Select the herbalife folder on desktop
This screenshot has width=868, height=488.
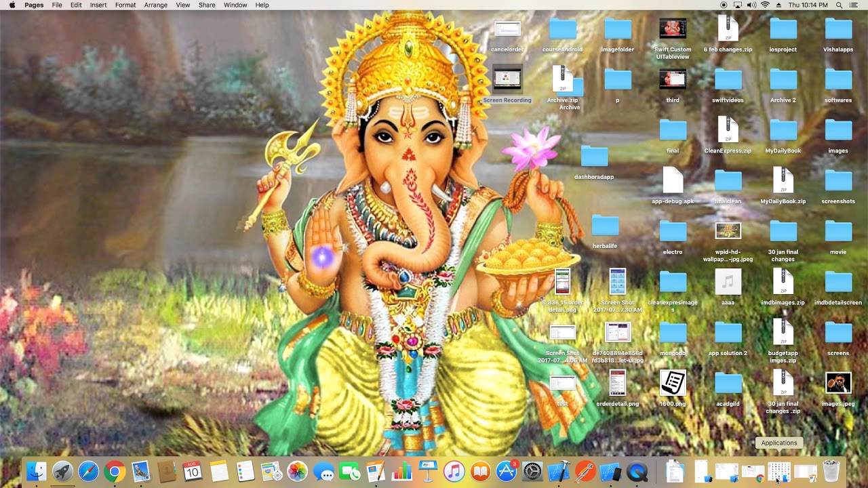(x=605, y=232)
